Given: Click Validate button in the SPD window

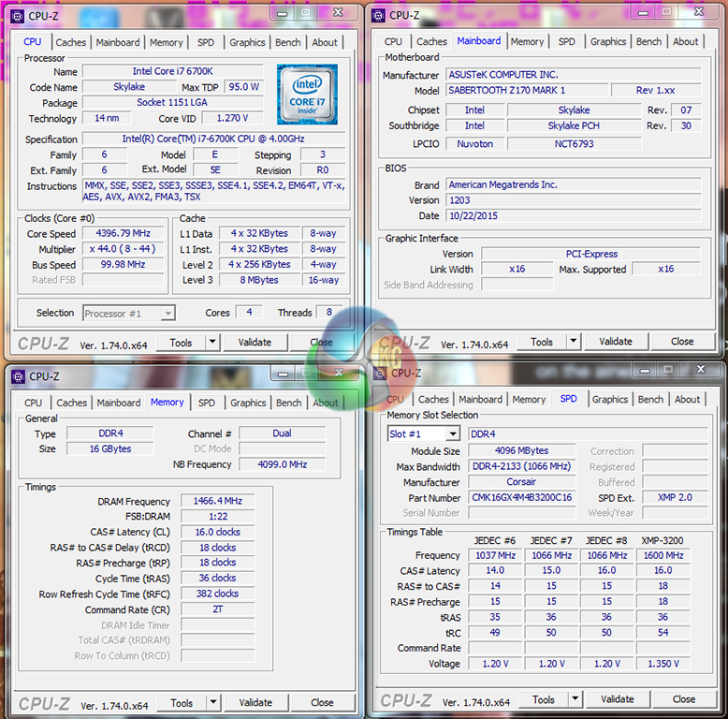Looking at the screenshot, I should [618, 699].
